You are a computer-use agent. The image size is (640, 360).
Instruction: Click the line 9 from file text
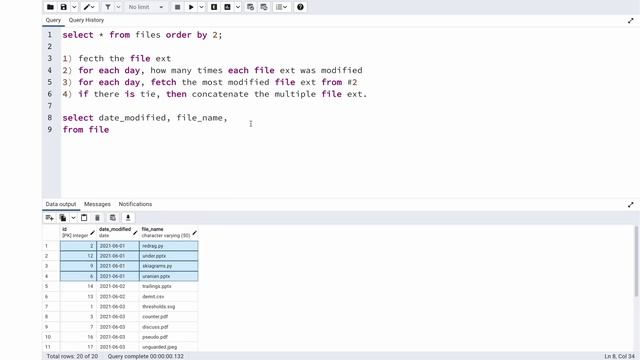click(x=86, y=129)
